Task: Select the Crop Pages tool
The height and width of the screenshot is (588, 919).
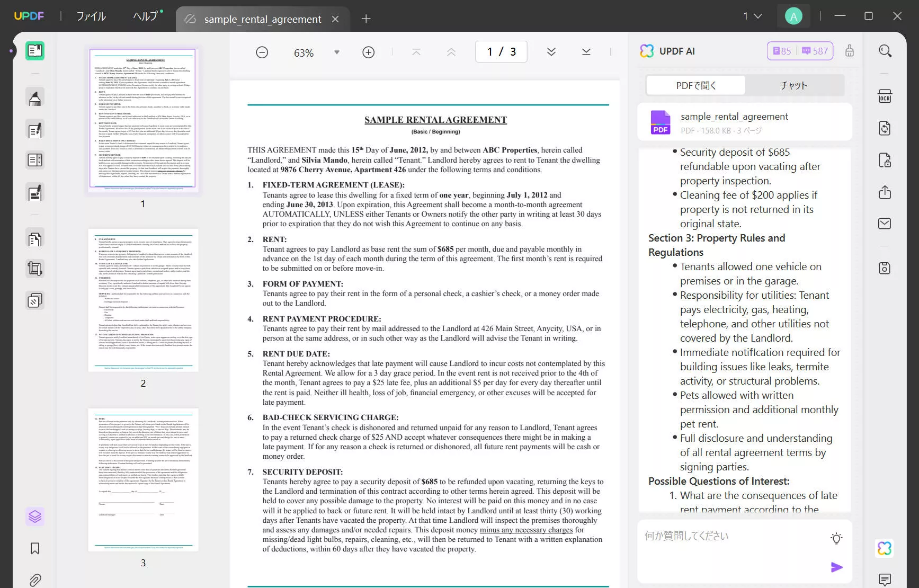Action: (35, 269)
